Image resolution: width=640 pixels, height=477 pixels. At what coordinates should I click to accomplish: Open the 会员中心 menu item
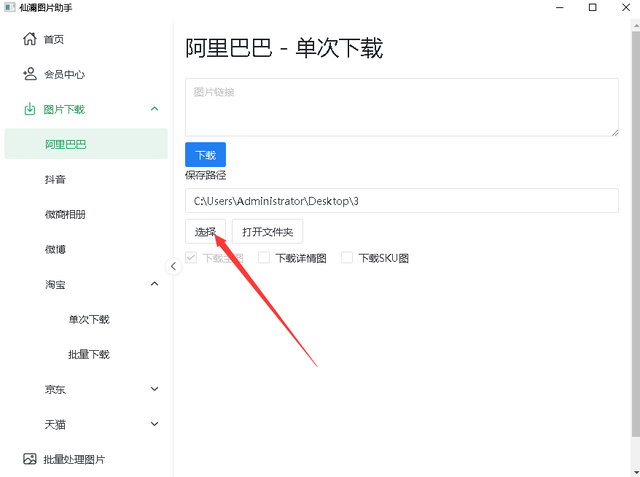tap(86, 74)
